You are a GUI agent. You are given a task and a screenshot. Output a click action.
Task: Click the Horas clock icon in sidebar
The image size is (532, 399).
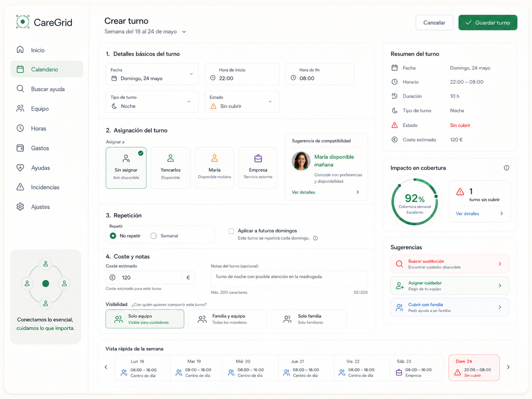[x=20, y=128]
